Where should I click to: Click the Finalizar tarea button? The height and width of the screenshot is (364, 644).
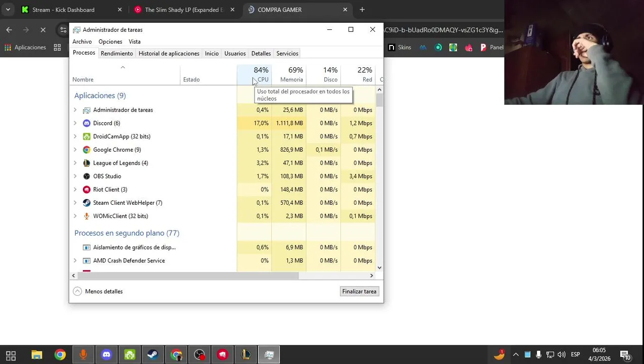click(x=359, y=292)
